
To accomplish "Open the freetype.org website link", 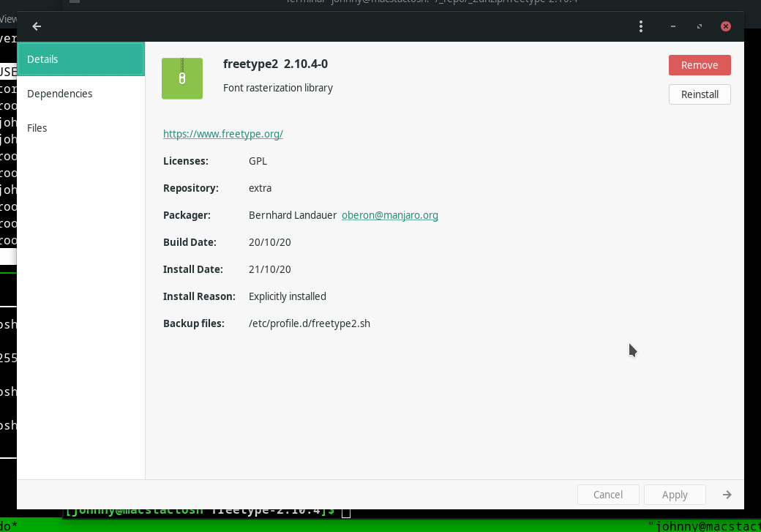I will point(222,134).
